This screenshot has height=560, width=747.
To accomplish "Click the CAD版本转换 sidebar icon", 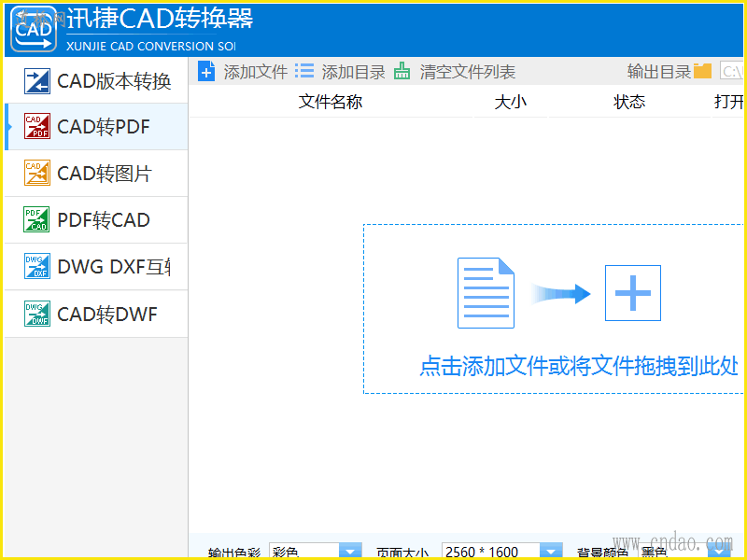I will tap(37, 81).
